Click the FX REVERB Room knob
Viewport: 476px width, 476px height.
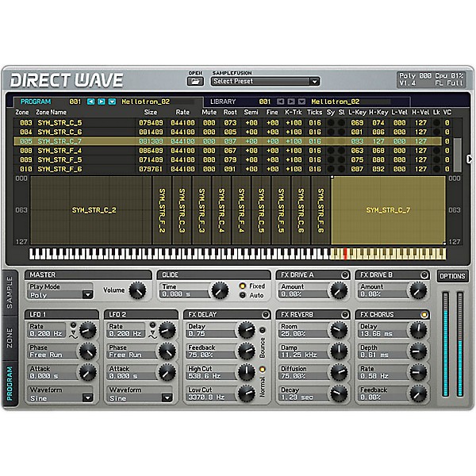click(x=339, y=330)
